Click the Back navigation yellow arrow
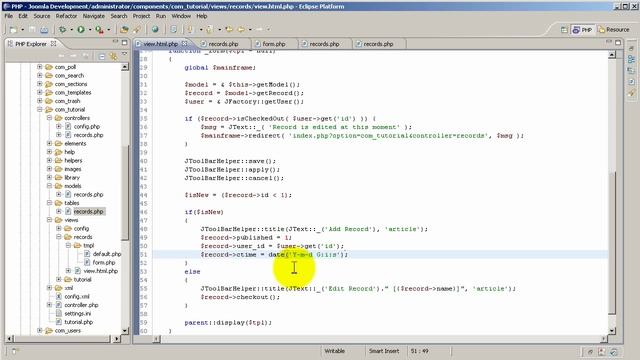Image resolution: width=640 pixels, height=360 pixels. pos(241,29)
